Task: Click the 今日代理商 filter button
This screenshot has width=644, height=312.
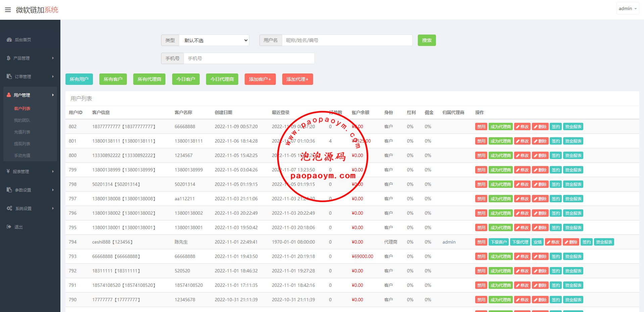Action: (x=222, y=79)
